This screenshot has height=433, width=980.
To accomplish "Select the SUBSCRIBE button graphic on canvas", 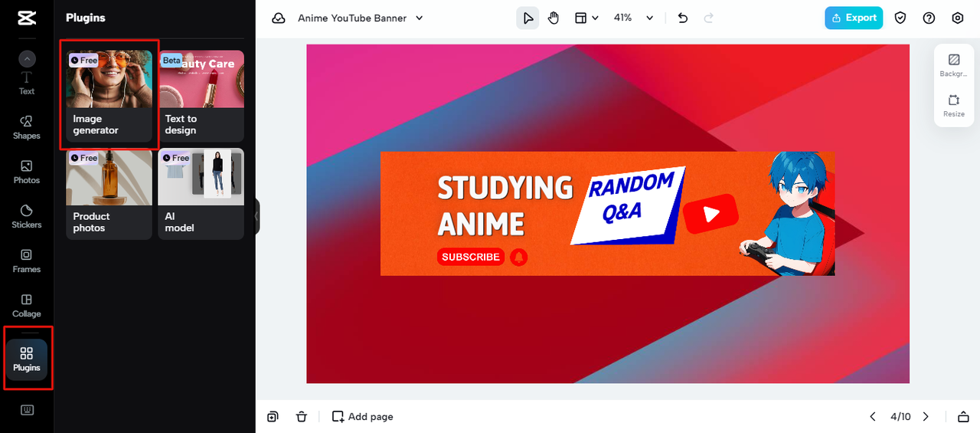I will pyautogui.click(x=470, y=257).
